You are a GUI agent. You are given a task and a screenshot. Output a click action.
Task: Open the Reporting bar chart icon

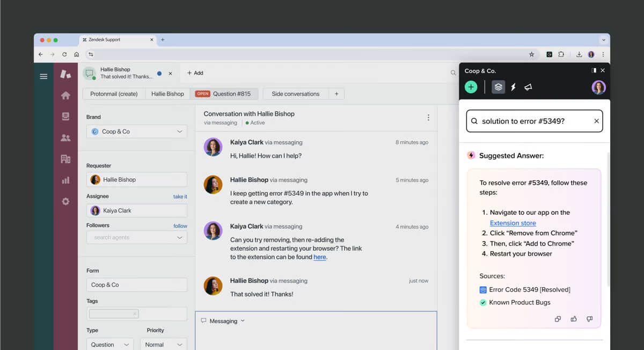click(x=65, y=180)
